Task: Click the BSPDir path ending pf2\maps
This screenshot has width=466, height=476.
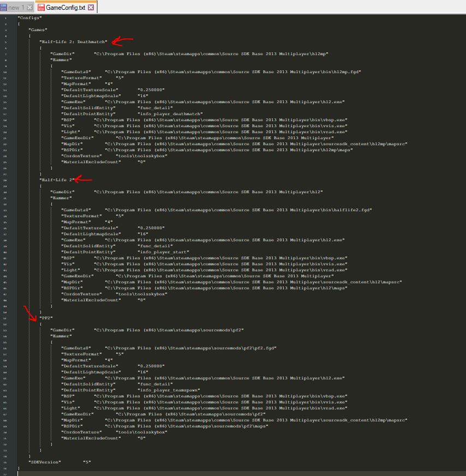Action: click(x=187, y=426)
